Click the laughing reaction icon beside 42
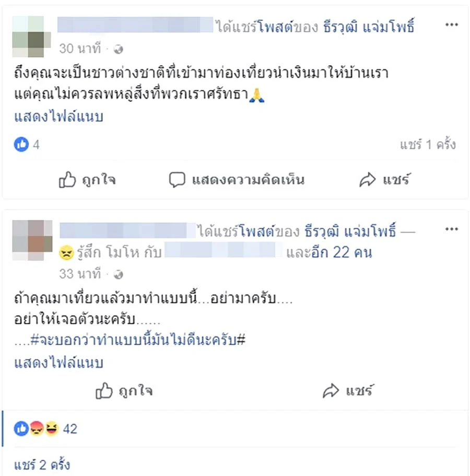Image resolution: width=470 pixels, height=476 pixels. click(52, 428)
